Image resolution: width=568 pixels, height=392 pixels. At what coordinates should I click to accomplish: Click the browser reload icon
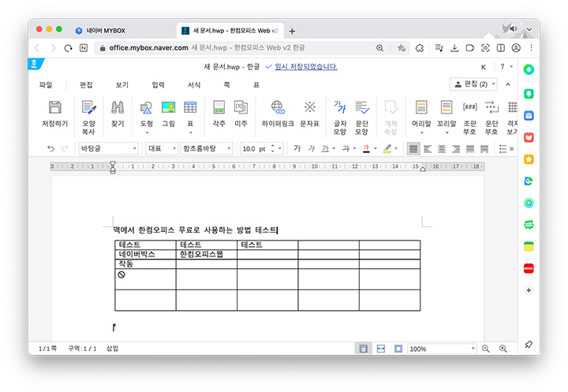pos(68,48)
